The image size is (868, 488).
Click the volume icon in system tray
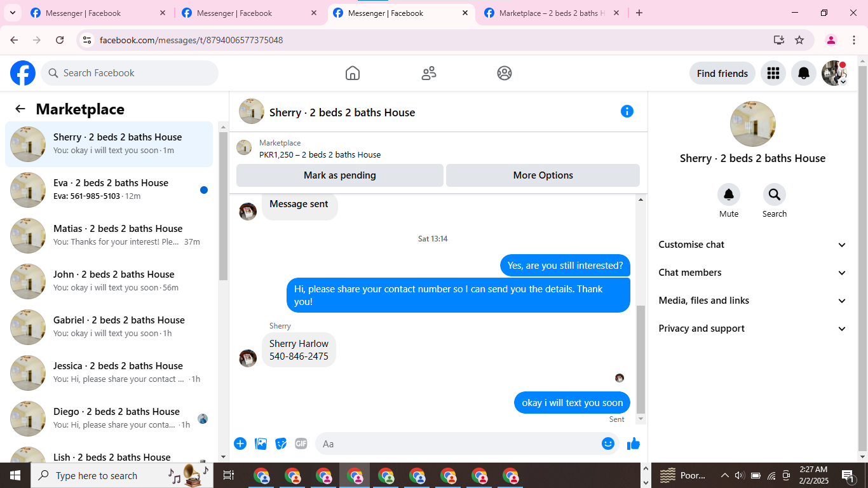(739, 475)
